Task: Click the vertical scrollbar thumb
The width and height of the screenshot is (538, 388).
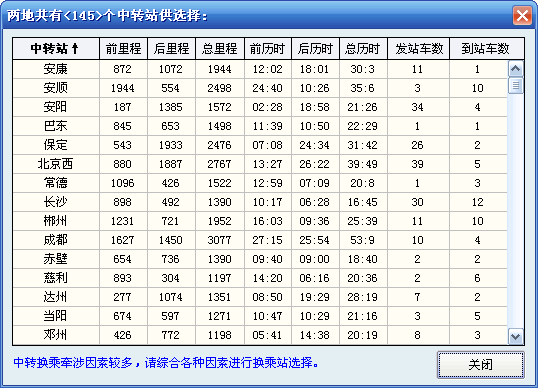Action: (x=516, y=85)
